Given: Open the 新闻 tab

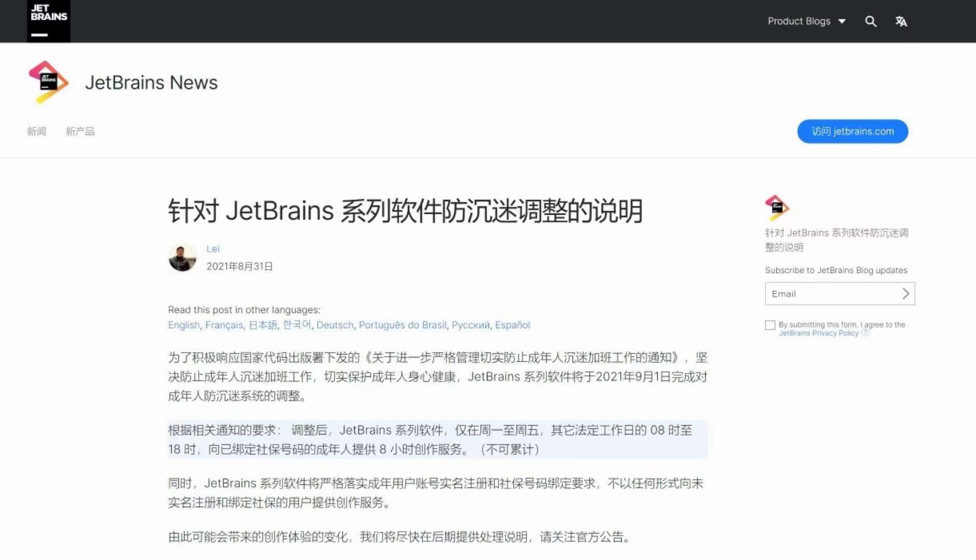Looking at the screenshot, I should (37, 131).
